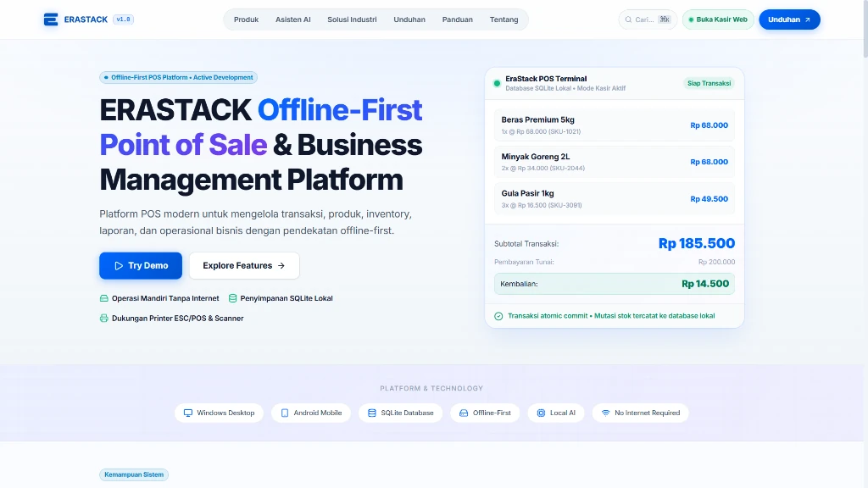Click the arrow icon in Explore Features

pyautogui.click(x=281, y=265)
